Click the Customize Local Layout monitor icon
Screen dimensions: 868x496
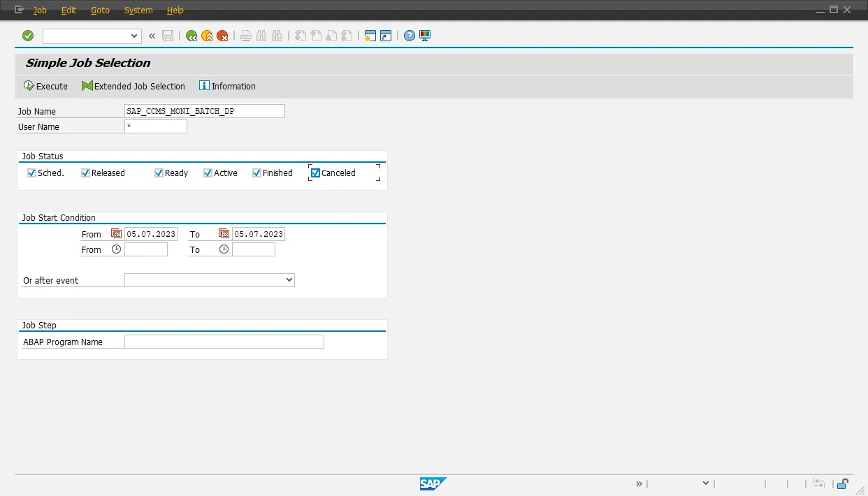click(425, 36)
